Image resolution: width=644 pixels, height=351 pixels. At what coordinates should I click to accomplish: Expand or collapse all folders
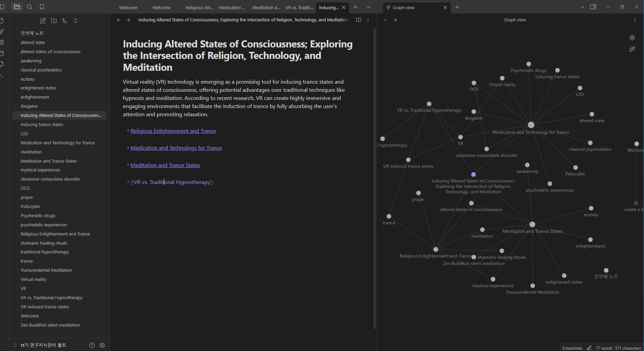pyautogui.click(x=76, y=21)
